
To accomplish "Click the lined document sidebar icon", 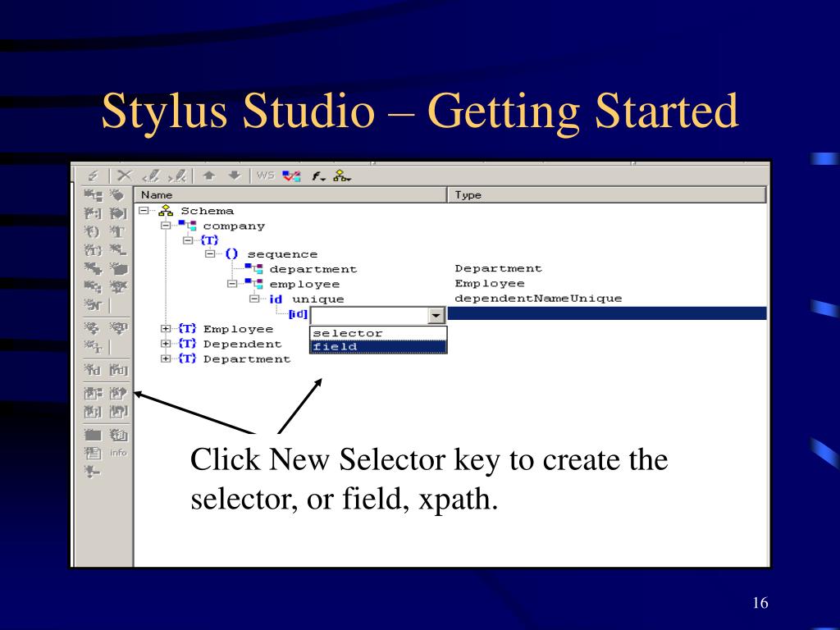I will (93, 453).
